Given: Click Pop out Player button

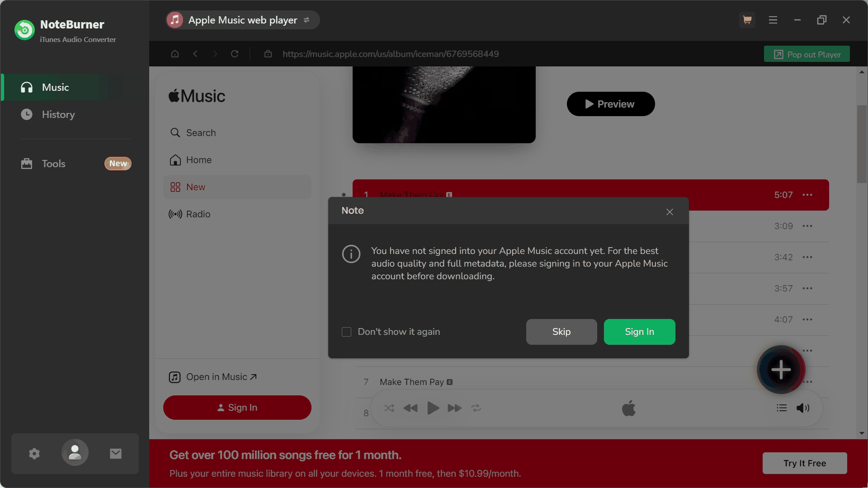Looking at the screenshot, I should [x=807, y=54].
